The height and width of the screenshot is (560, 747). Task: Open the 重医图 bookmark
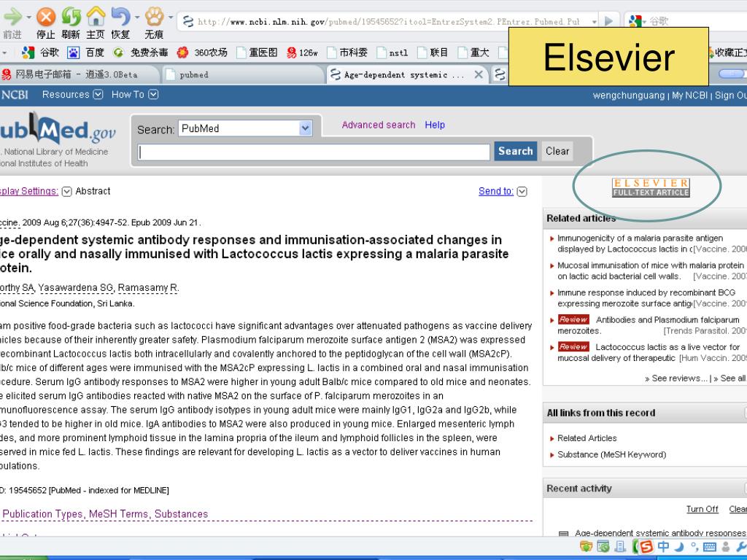[257, 52]
